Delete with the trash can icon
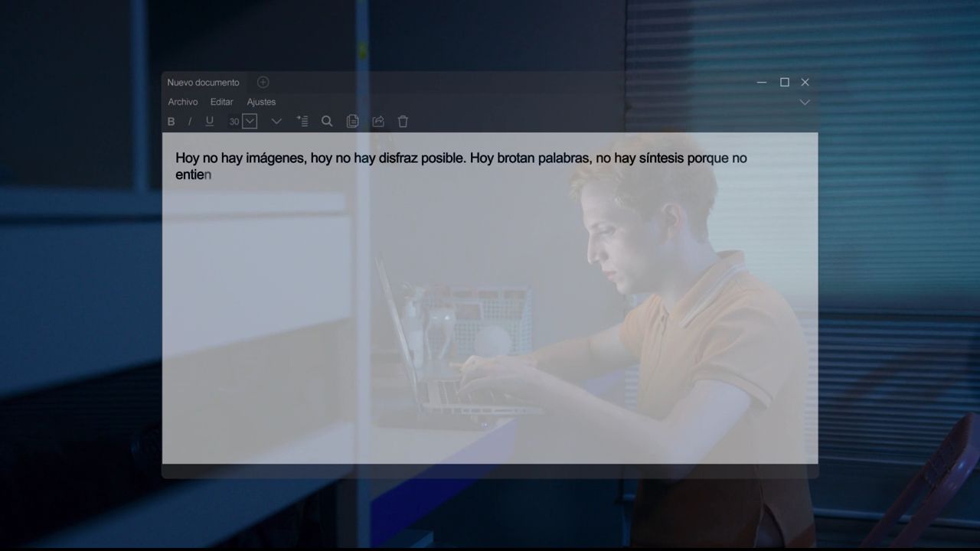Image resolution: width=980 pixels, height=551 pixels. click(403, 121)
